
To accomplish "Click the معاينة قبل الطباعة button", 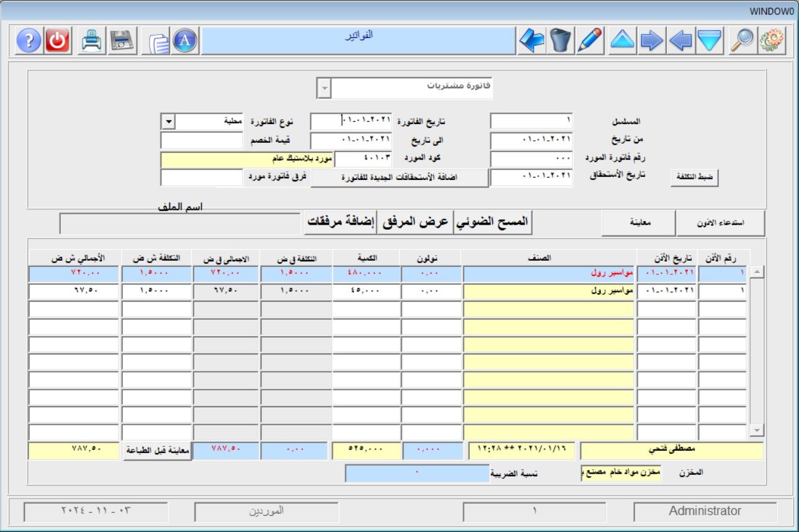I will coord(156,451).
